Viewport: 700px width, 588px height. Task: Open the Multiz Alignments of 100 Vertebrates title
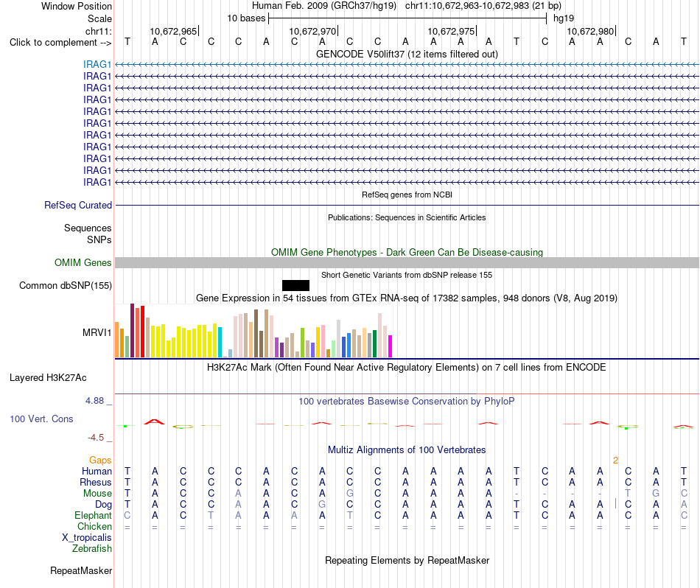point(407,449)
